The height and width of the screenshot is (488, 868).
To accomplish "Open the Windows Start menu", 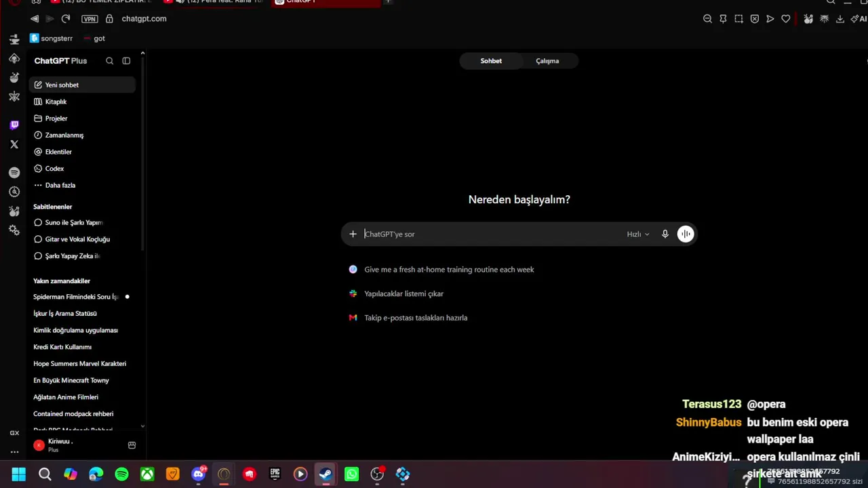I will click(18, 474).
